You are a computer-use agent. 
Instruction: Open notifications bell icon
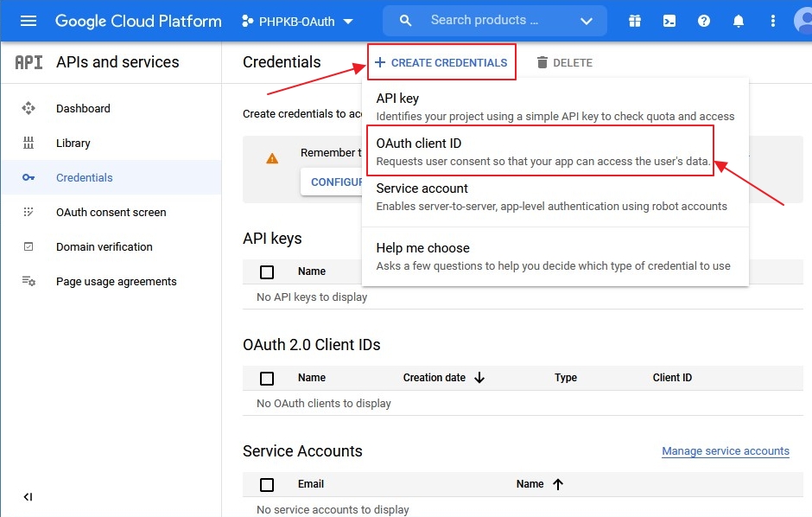click(x=739, y=21)
